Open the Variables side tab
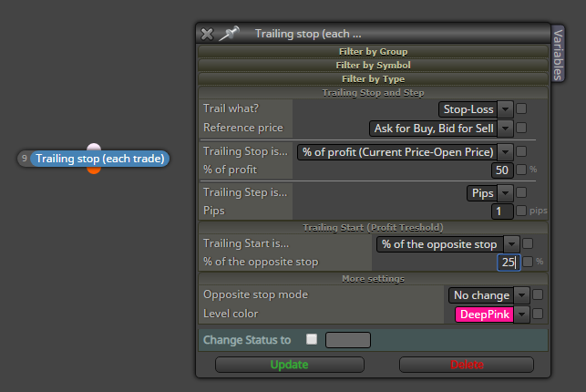This screenshot has height=392, width=586. (x=558, y=54)
